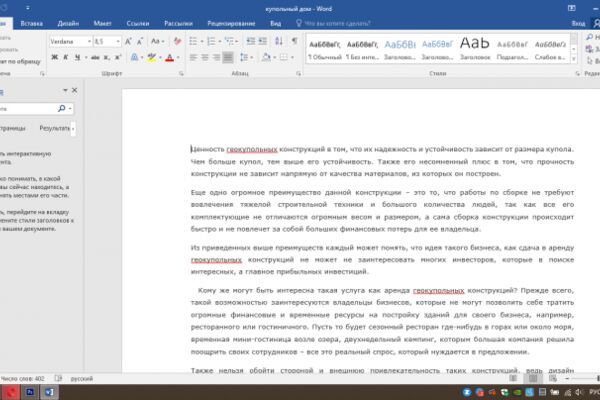Apply underline formatting

(77, 57)
